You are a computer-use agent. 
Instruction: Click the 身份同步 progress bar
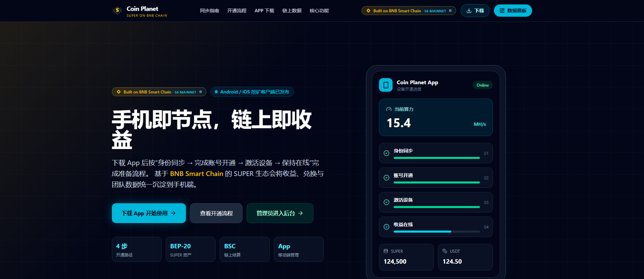(x=437, y=158)
